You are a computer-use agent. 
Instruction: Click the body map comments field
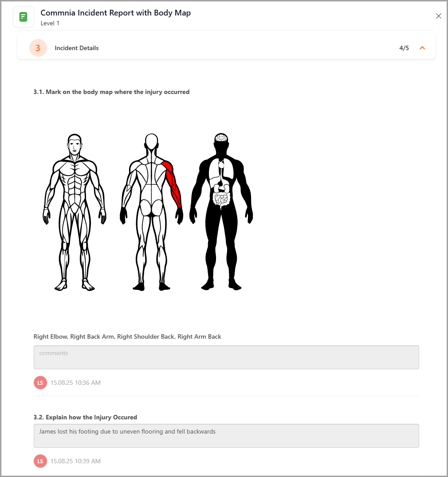pyautogui.click(x=226, y=357)
